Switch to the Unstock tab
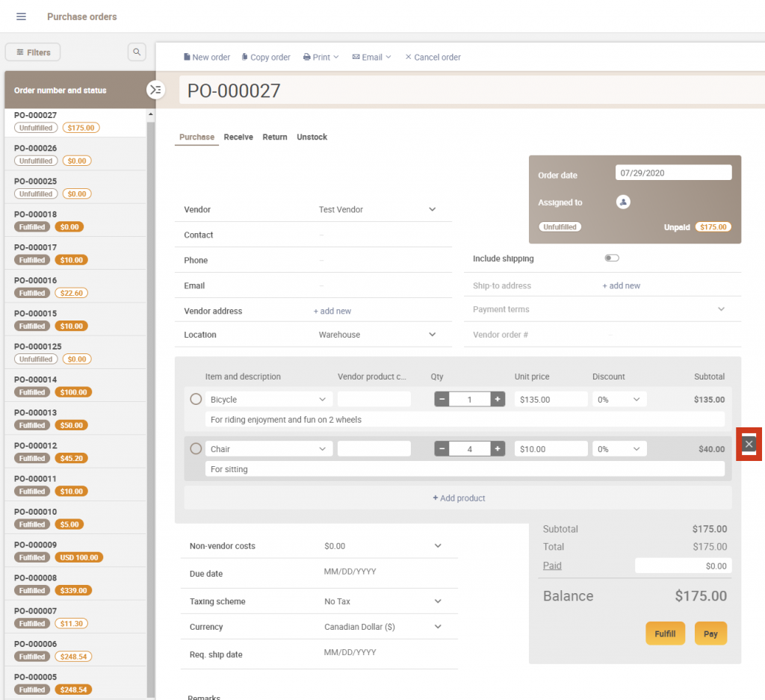 [312, 137]
